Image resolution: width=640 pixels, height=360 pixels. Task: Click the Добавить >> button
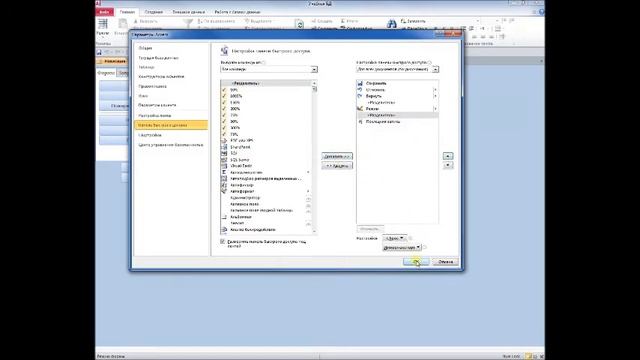(x=337, y=156)
